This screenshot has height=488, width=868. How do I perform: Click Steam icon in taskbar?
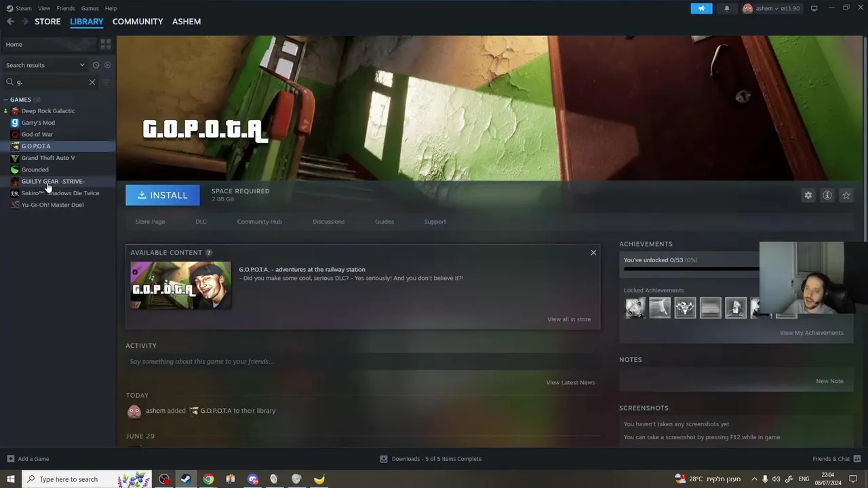click(x=185, y=479)
